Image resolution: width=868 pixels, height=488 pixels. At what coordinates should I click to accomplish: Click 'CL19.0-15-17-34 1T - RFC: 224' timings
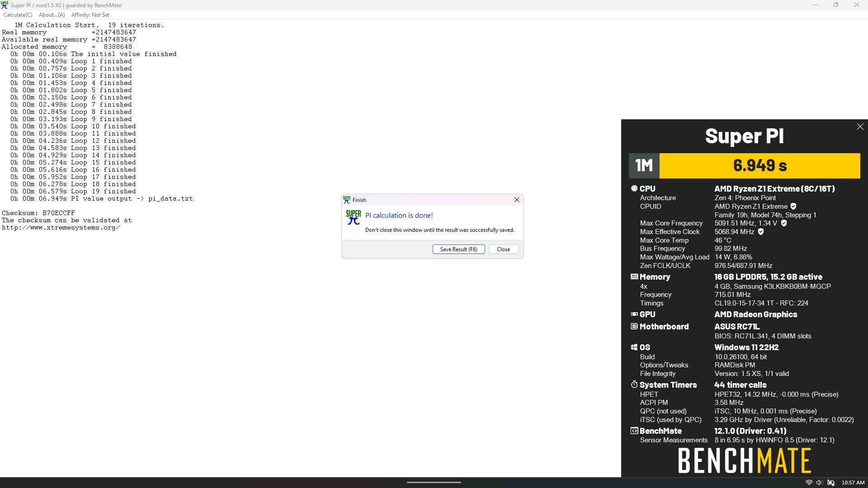761,303
